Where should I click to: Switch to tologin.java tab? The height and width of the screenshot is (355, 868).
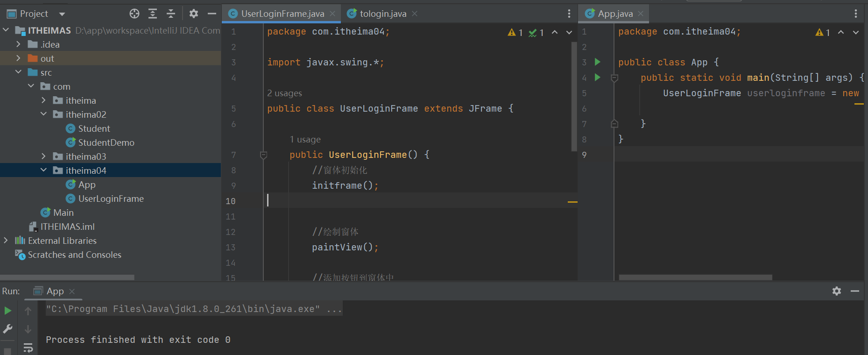(x=383, y=14)
